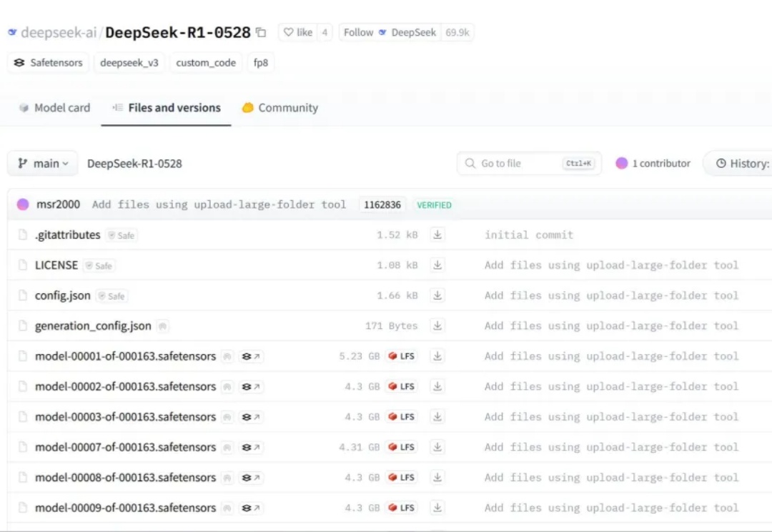Open safetensors viewer for model-00001
Screen dimensions: 772x532
(x=251, y=356)
